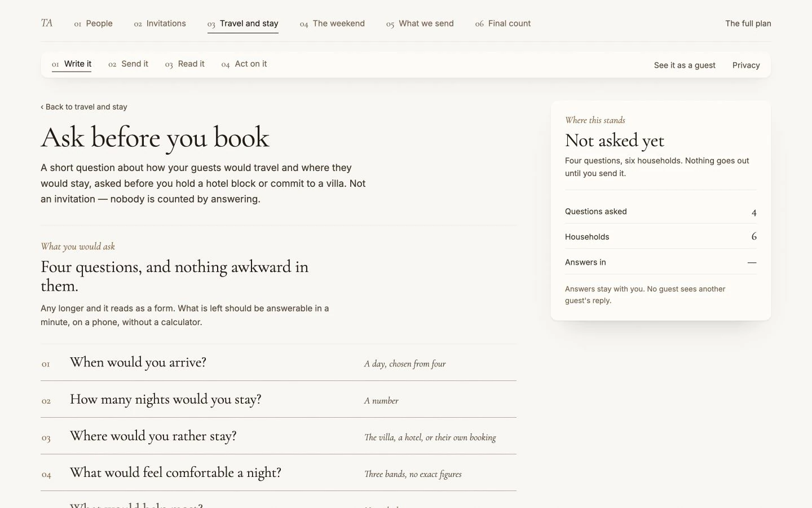The height and width of the screenshot is (508, 812).
Task: Click note 'Answers stay with you'
Action: coord(645,295)
